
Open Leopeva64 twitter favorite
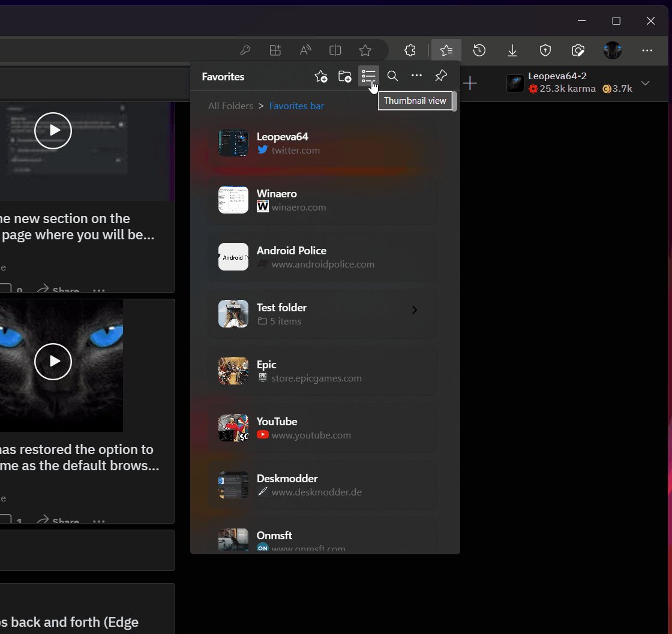click(322, 143)
